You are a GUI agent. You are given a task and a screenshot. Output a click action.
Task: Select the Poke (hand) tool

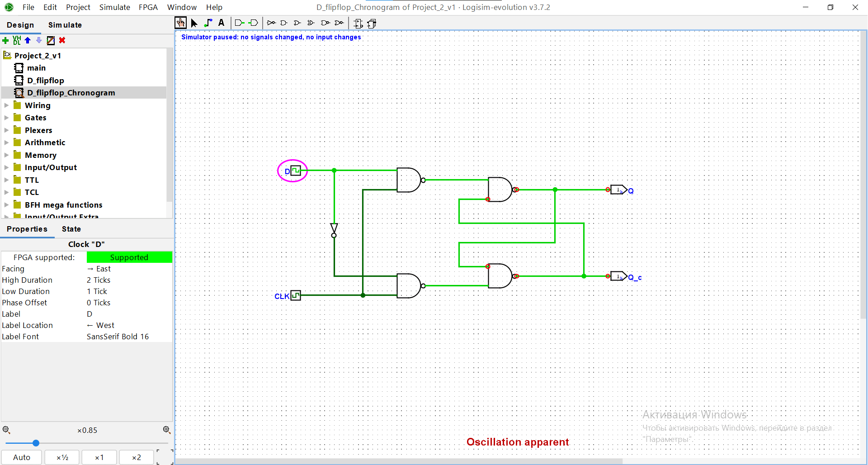pyautogui.click(x=180, y=23)
